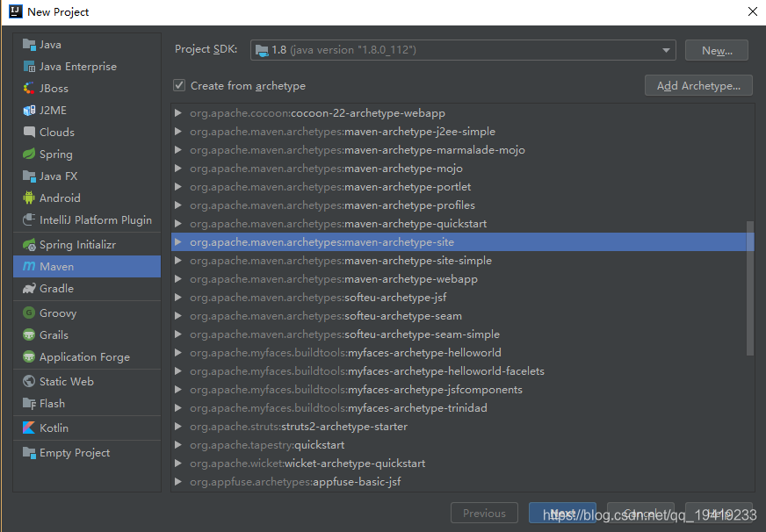Viewport: 766px width, 532px height.
Task: Select org.apache.tapestry:quickstart row
Action: pos(462,444)
